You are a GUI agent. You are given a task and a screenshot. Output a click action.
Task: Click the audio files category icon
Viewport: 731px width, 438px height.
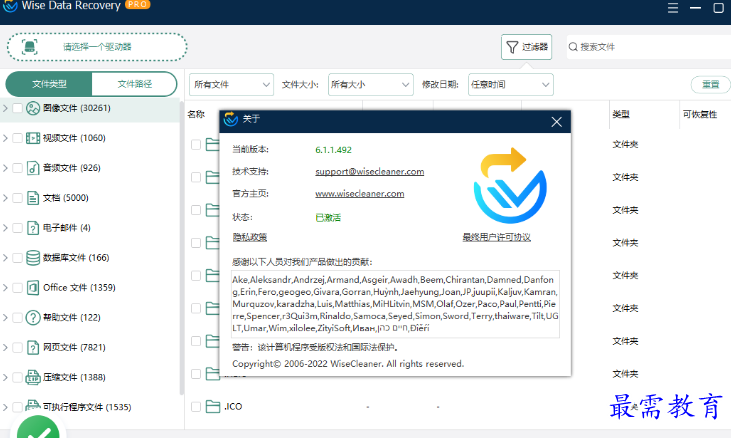click(33, 168)
